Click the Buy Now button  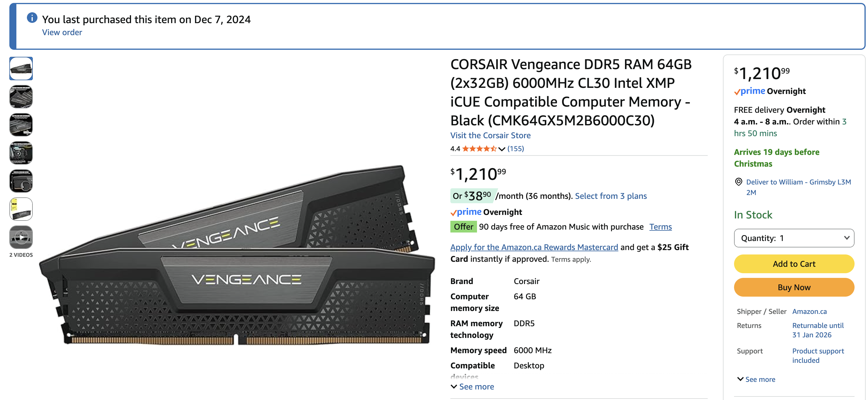pos(793,287)
